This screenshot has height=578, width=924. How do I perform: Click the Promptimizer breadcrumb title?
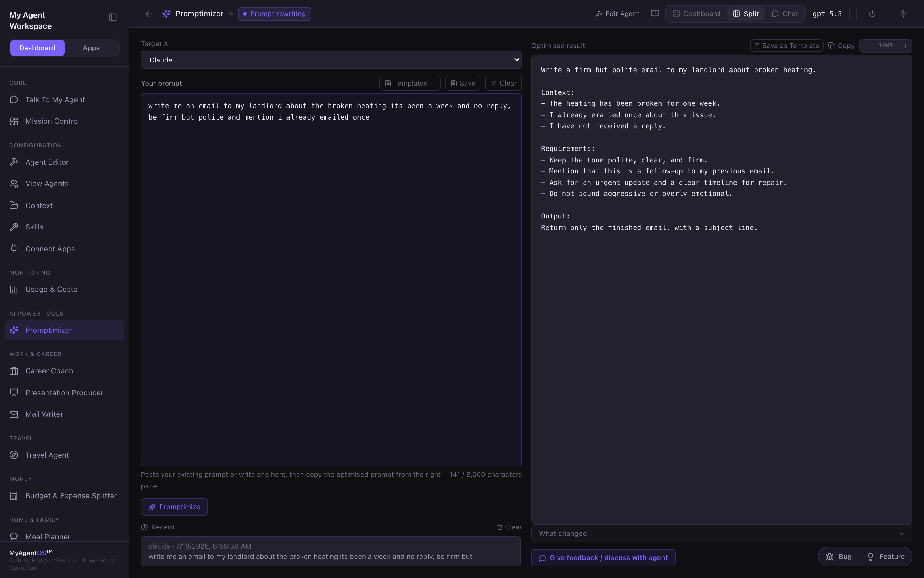(199, 14)
